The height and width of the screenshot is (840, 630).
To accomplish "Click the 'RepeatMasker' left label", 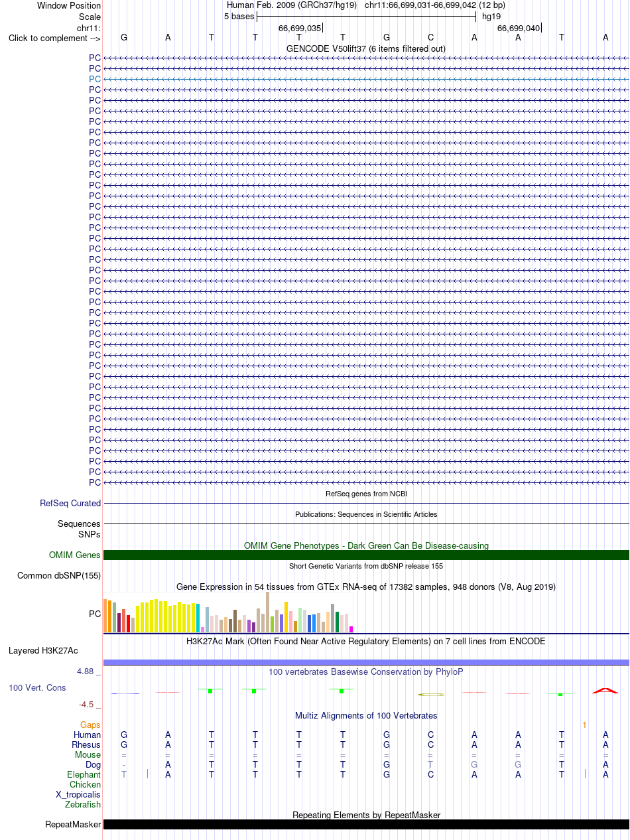I will click(x=73, y=825).
